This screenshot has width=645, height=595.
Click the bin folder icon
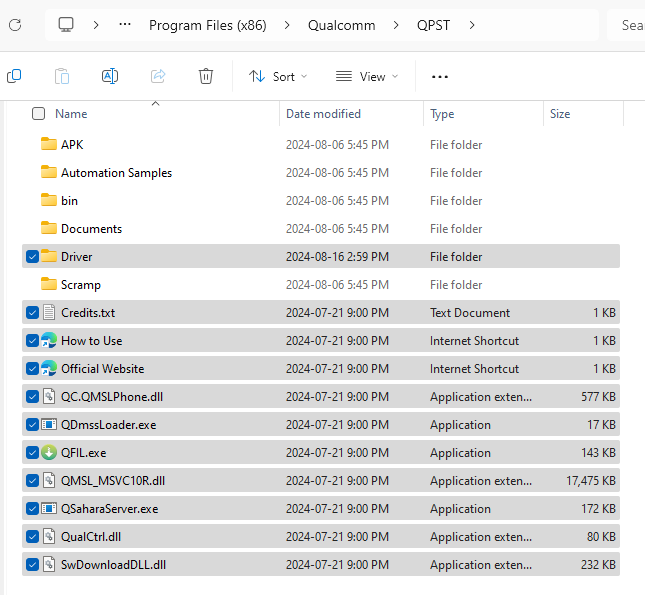[49, 200]
